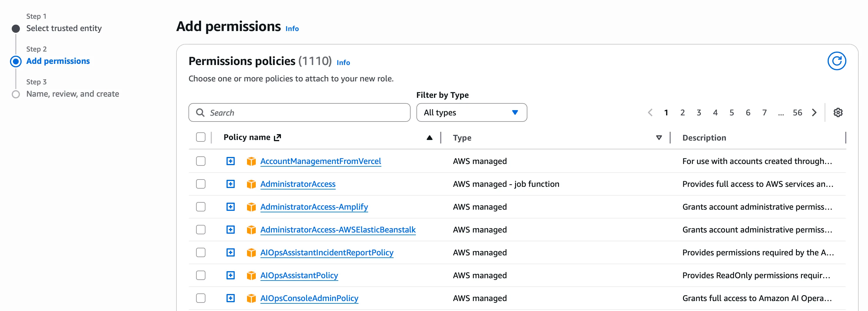Open the AdministratorAccess-AWSElasticBeanstalk policy link
Image resolution: width=868 pixels, height=311 pixels.
[338, 230]
